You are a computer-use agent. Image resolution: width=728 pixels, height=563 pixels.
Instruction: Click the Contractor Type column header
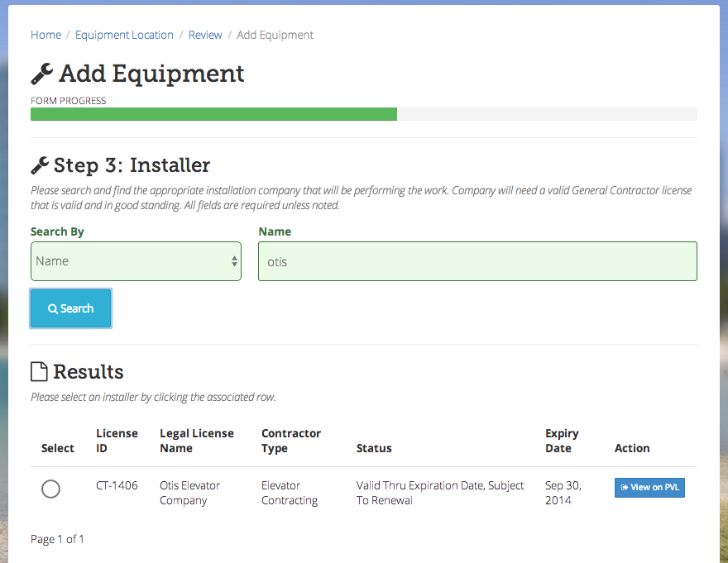pyautogui.click(x=291, y=441)
